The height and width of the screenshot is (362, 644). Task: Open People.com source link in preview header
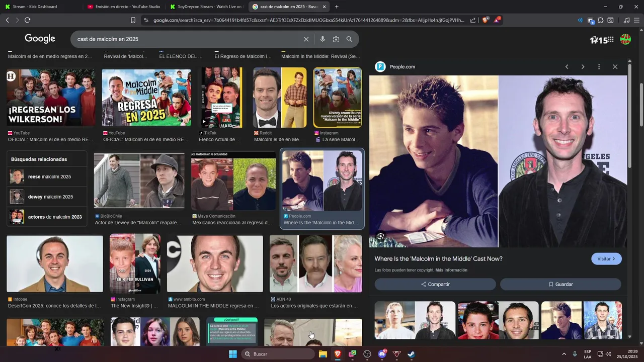[x=402, y=67]
